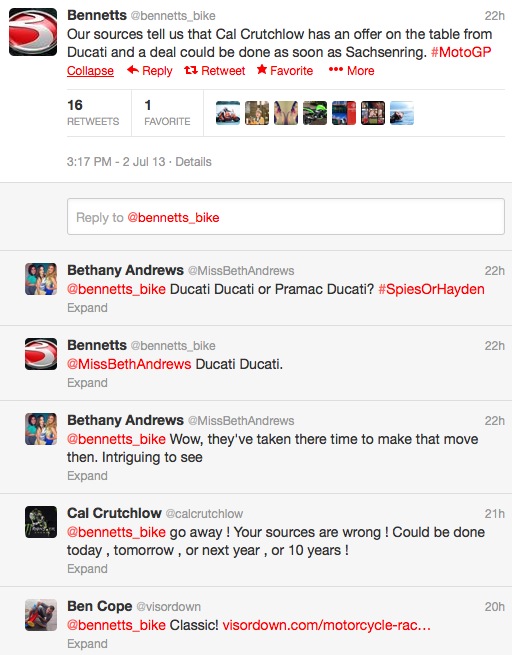Open the #MotoGP hashtag

(461, 52)
